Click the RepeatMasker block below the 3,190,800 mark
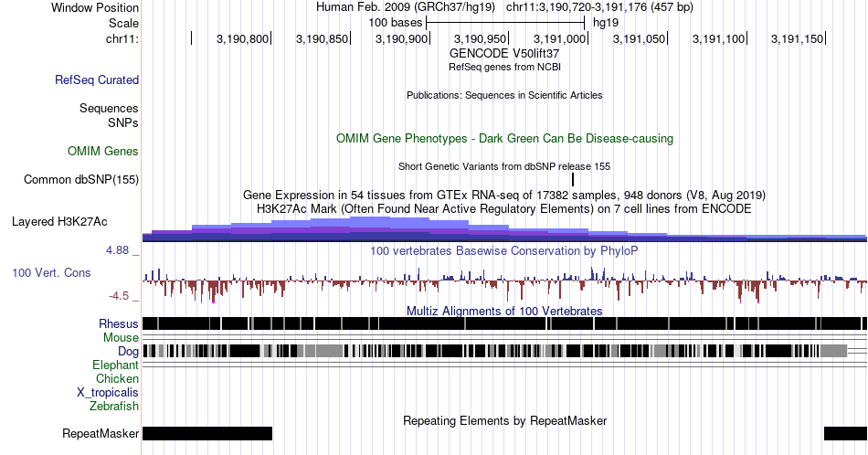The width and height of the screenshot is (868, 455). (x=207, y=433)
